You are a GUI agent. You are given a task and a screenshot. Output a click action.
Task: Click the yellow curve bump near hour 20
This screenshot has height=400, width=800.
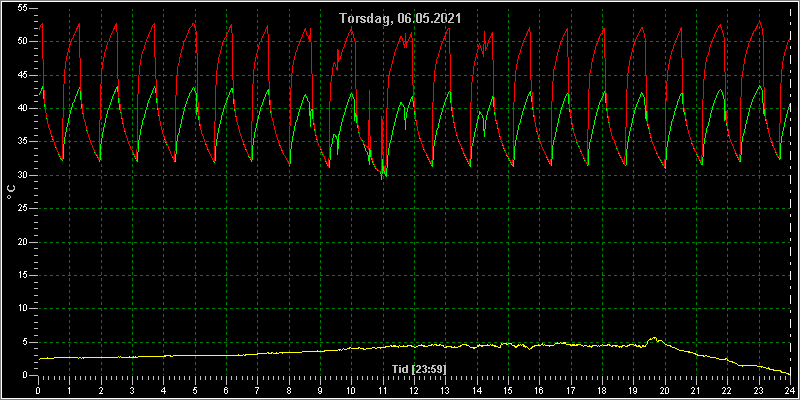[654, 339]
